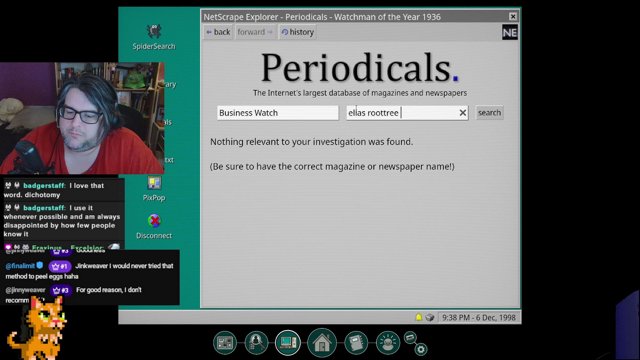This screenshot has height=360, width=640.
Task: Click the Disconnect desktop icon
Action: 154,227
